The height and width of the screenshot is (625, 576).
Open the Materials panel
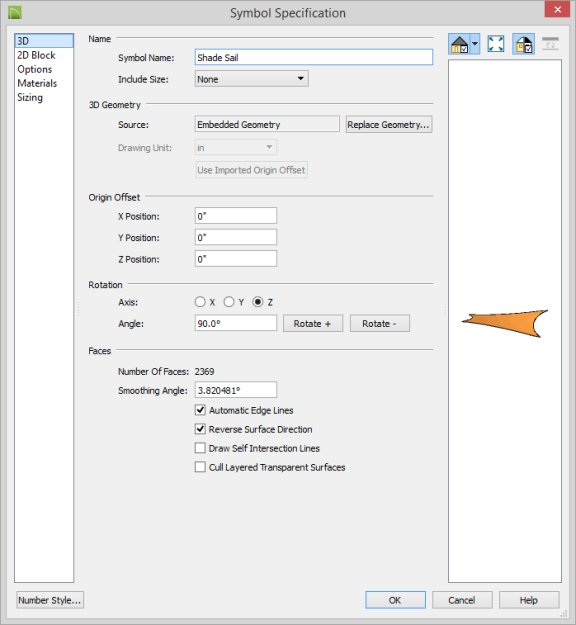pos(37,83)
